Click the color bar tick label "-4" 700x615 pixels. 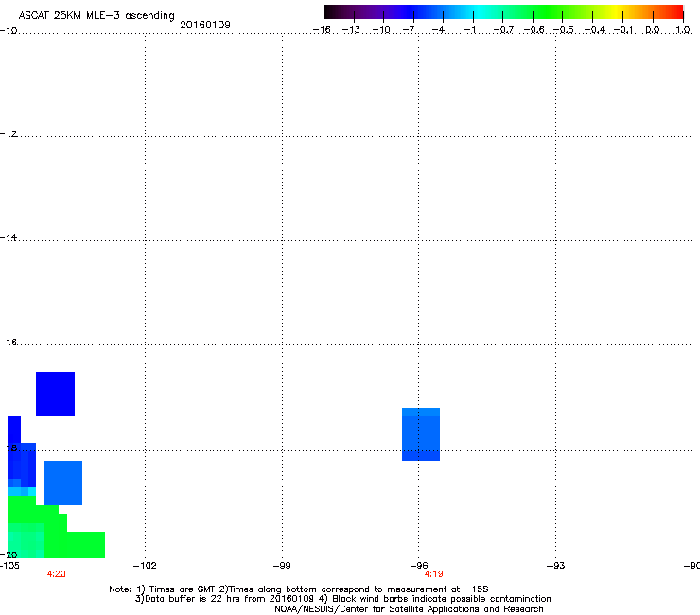(x=438, y=30)
